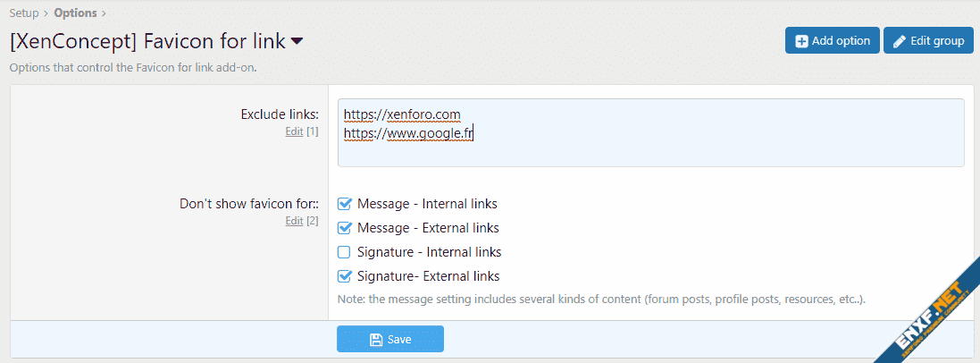Enable Signature - Internal links checkbox

pyautogui.click(x=344, y=252)
